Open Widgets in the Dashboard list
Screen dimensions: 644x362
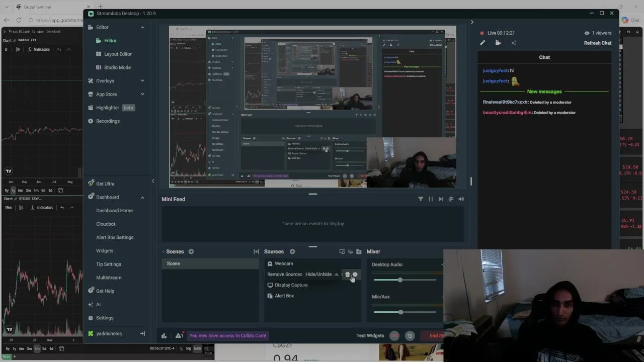click(x=105, y=251)
